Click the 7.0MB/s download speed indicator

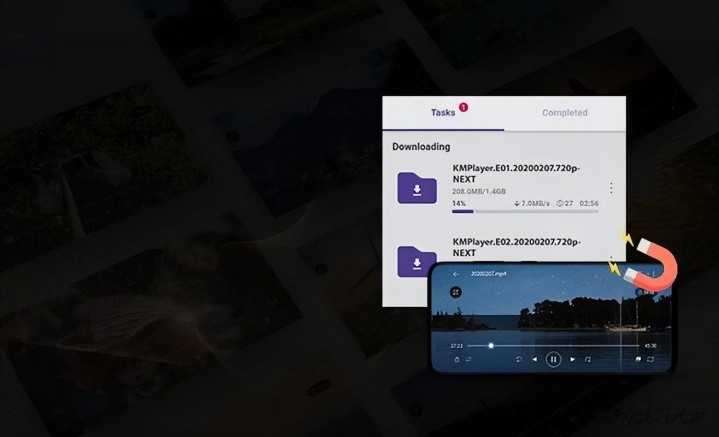coord(532,203)
